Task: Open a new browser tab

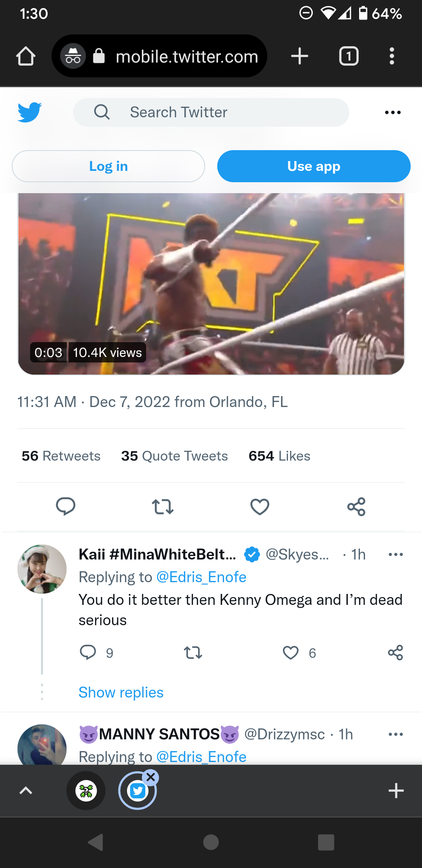Action: point(300,56)
